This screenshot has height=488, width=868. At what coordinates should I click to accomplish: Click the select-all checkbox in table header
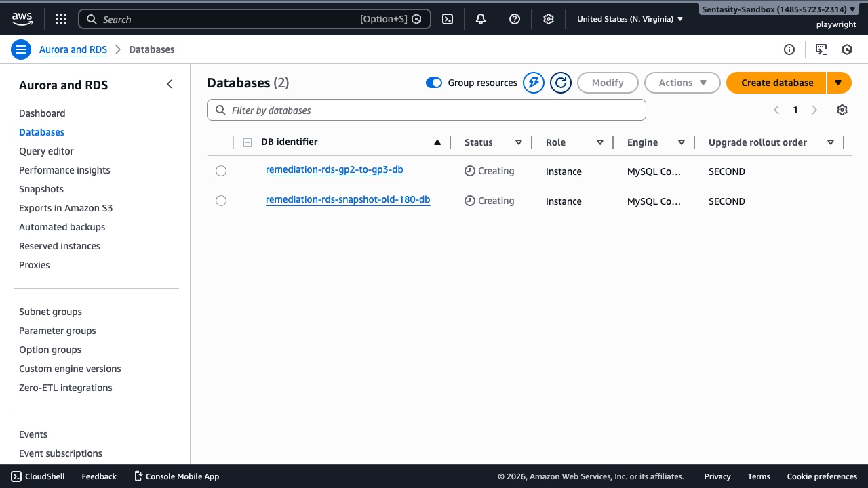(x=248, y=142)
